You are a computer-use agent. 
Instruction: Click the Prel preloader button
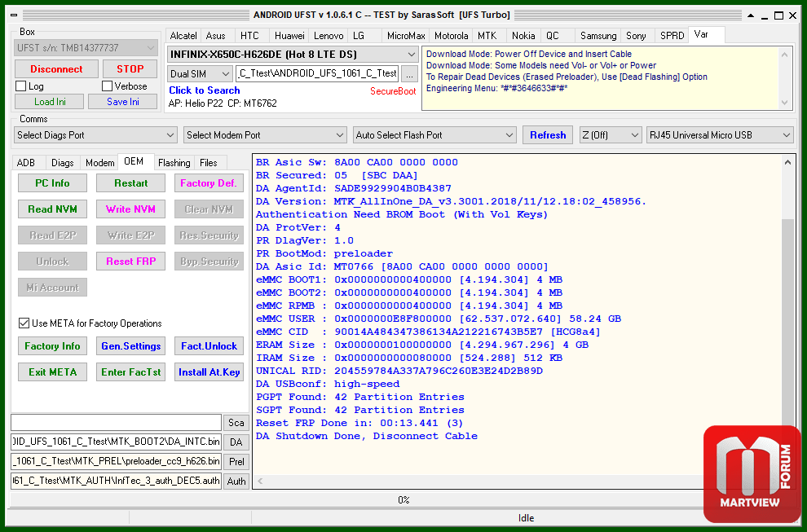pos(236,461)
